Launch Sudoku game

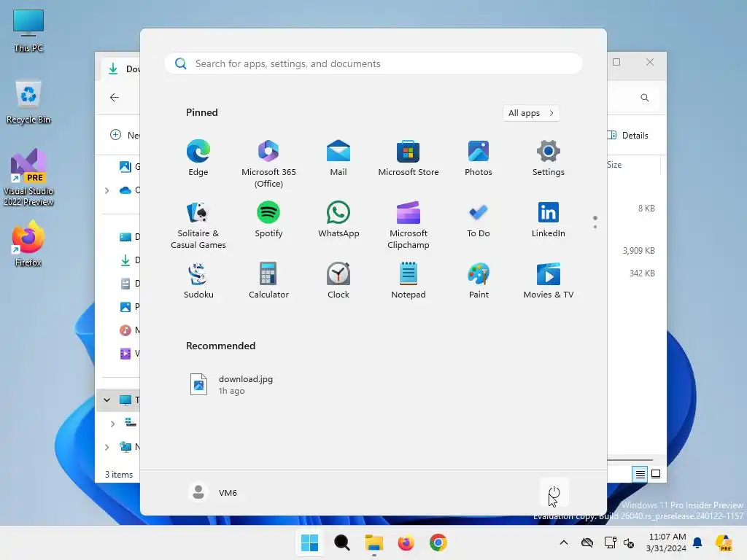198,281
